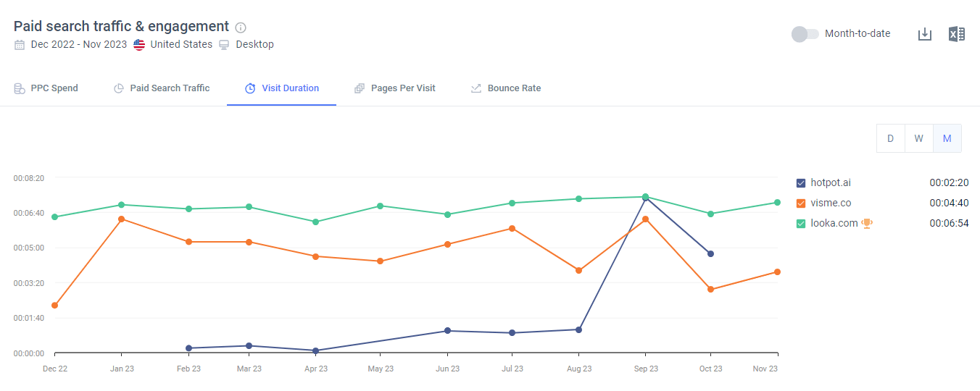Uncheck the hotpot.ai legend checkbox
This screenshot has height=391, width=980.
pos(801,183)
